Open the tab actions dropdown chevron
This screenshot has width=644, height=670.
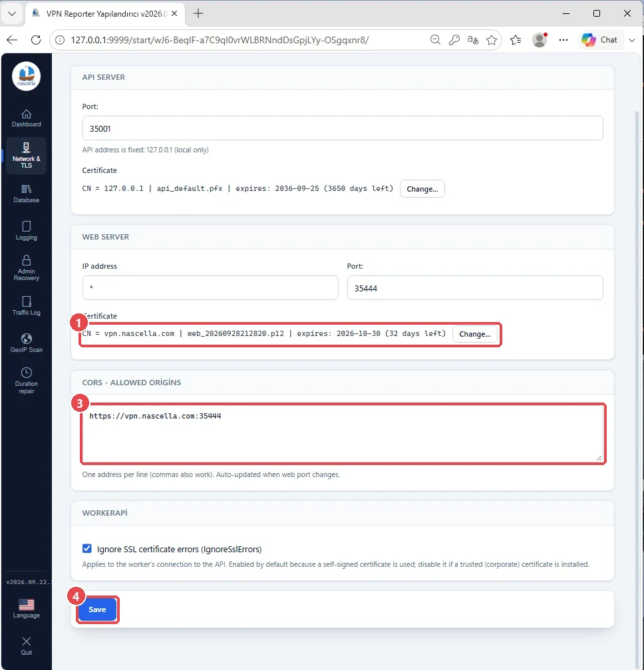pos(12,14)
